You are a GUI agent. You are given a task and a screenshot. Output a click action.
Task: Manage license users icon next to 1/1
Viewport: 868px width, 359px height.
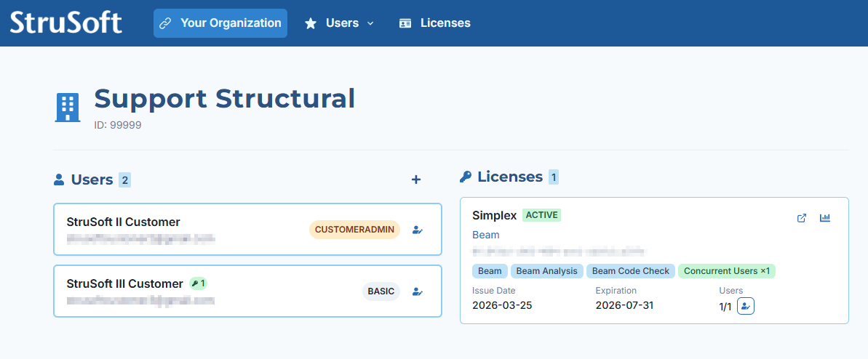point(746,306)
